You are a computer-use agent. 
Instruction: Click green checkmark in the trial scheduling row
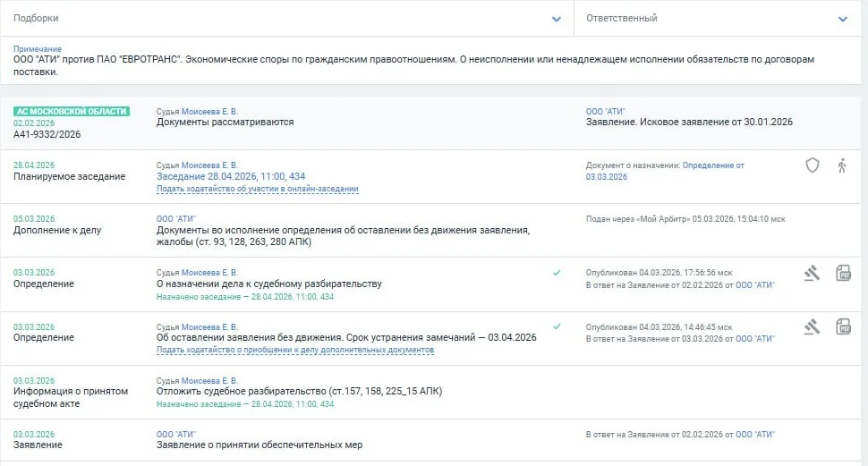click(557, 272)
